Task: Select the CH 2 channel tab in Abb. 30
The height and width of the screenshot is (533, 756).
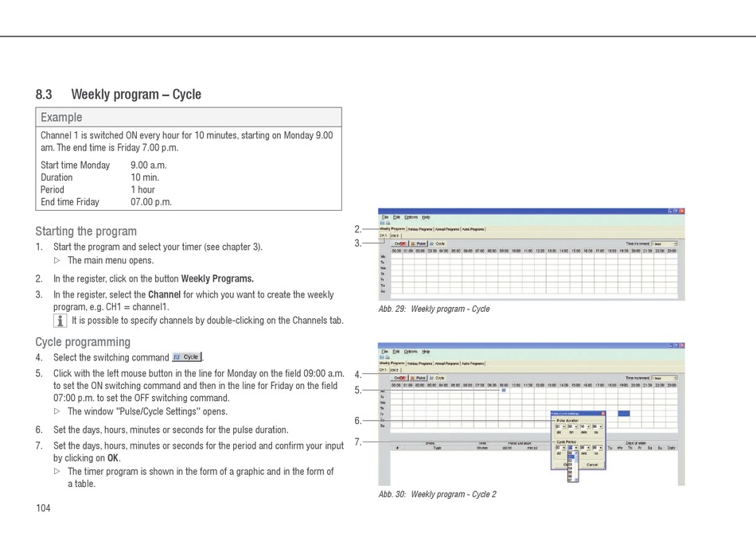Action: tap(395, 370)
